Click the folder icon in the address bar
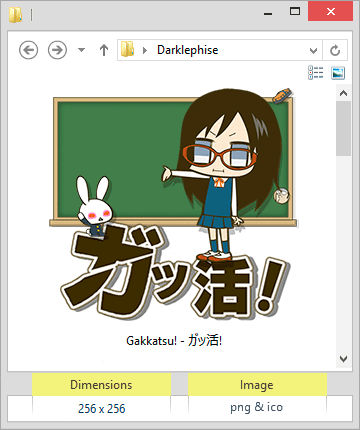The width and height of the screenshot is (360, 430). pyautogui.click(x=127, y=50)
